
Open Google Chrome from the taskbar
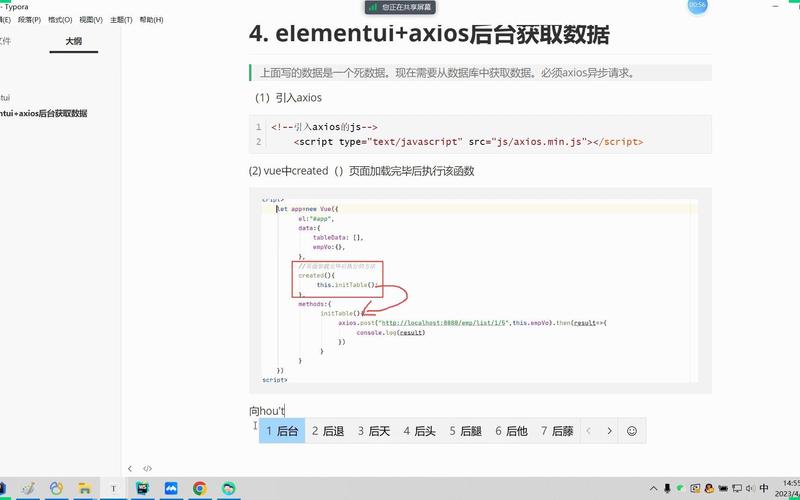[200, 489]
